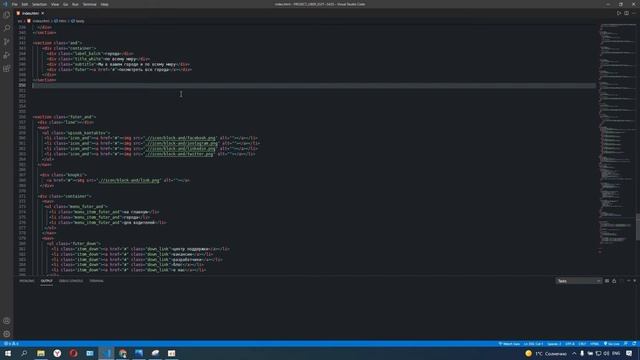This screenshot has height=360, width=640.
Task: Click the Run Code play icon
Action: (619, 13)
